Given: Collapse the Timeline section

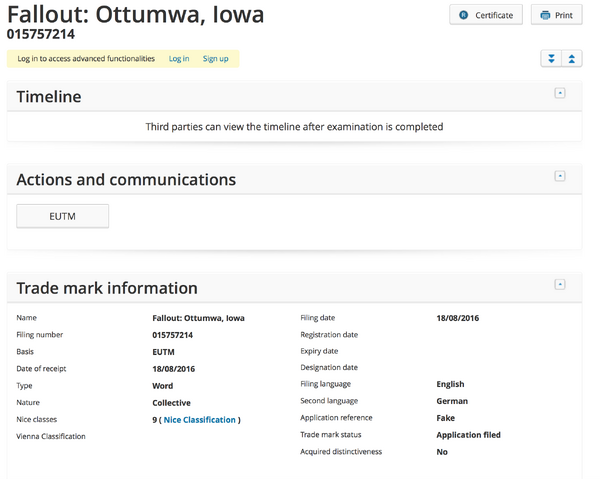Looking at the screenshot, I should click(x=560, y=93).
